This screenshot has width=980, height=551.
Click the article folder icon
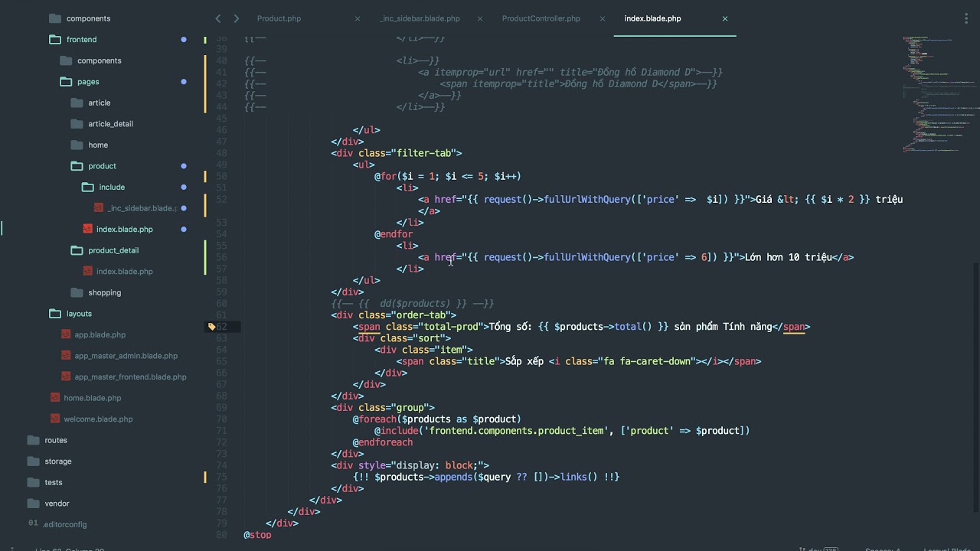tap(77, 103)
